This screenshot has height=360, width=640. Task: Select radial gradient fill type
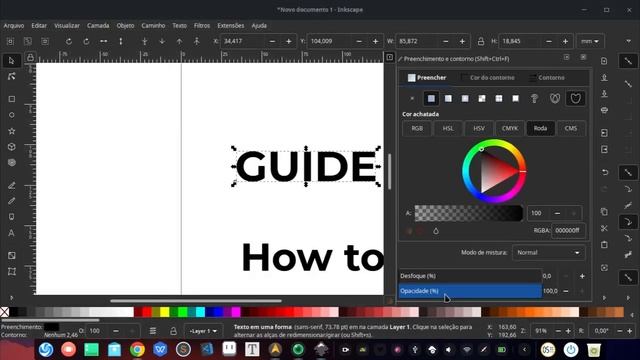465,98
